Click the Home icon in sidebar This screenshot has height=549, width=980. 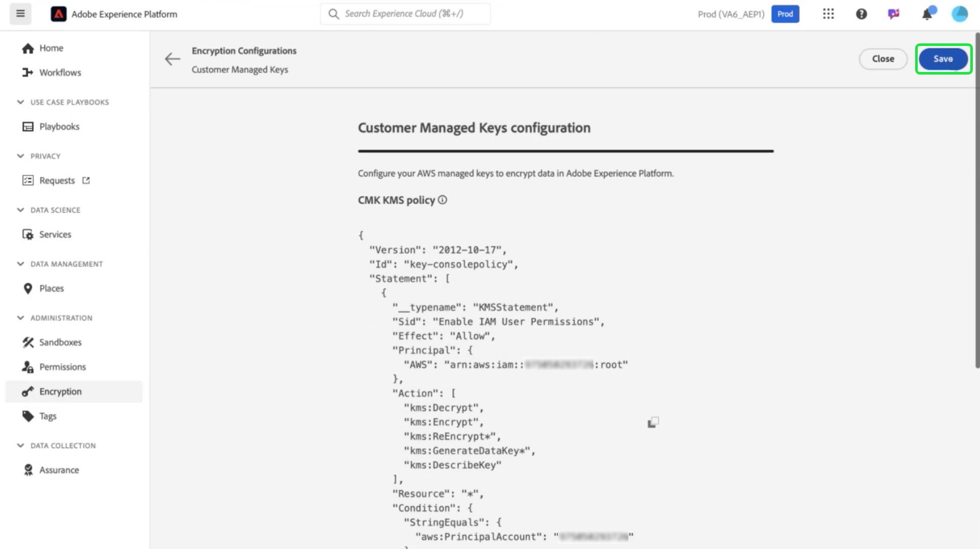(x=28, y=48)
